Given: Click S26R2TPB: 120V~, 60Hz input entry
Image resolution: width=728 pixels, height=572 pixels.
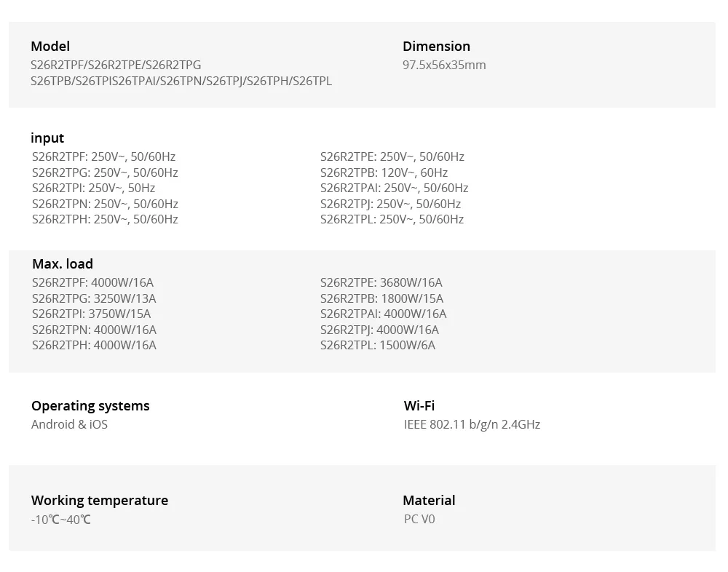Looking at the screenshot, I should pos(384,172).
